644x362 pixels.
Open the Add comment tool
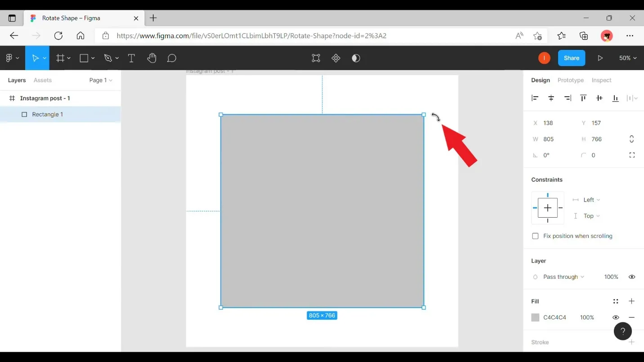click(x=171, y=58)
